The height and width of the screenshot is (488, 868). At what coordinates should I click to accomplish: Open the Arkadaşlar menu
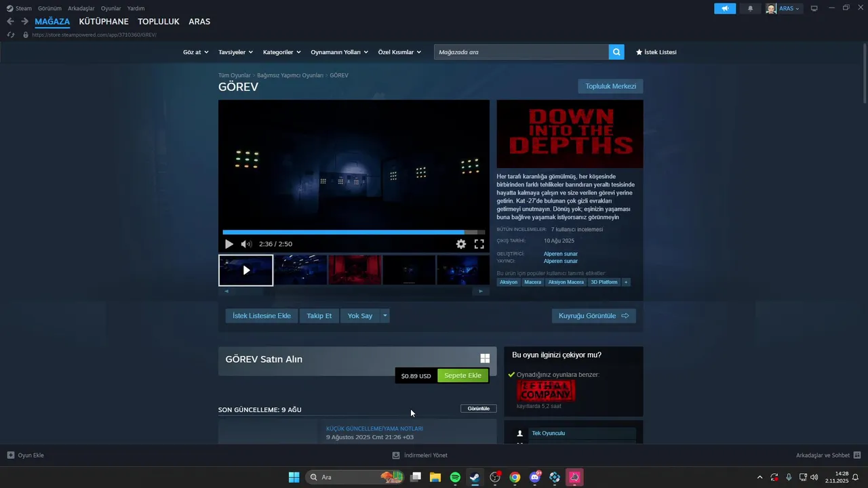(x=81, y=9)
